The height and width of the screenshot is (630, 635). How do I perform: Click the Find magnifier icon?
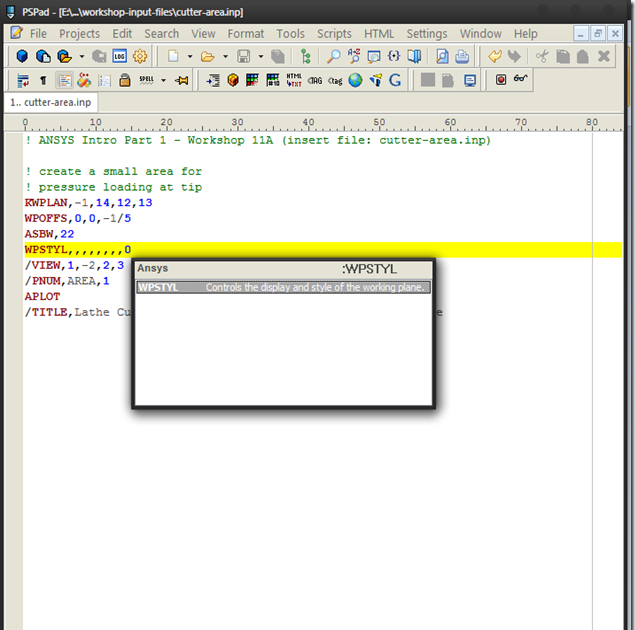333,57
